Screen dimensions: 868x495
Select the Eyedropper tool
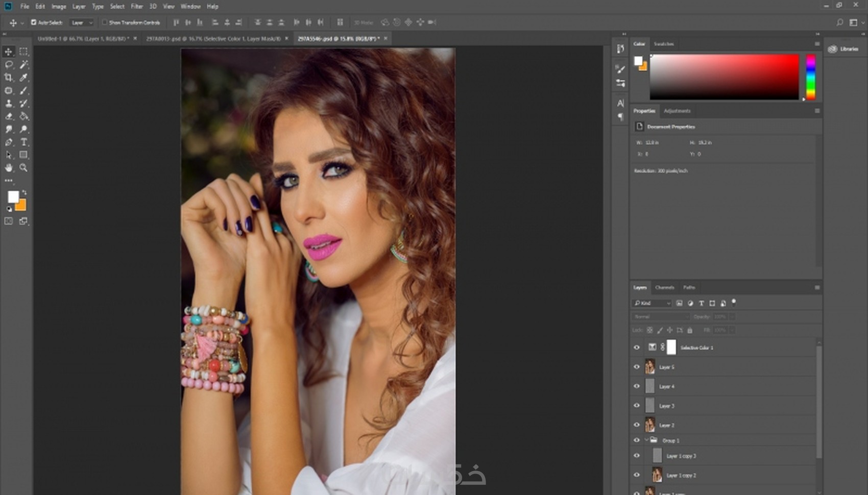tap(23, 78)
